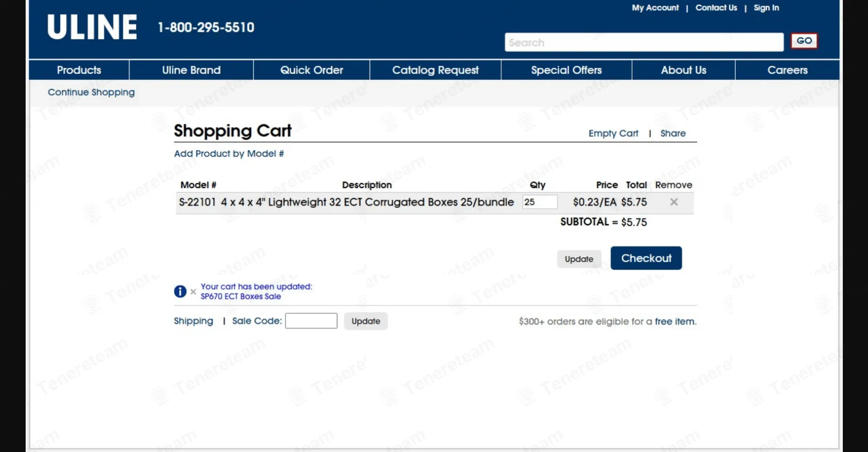Open Catalog Request in navigation bar
Screen dimensions: 868x452
435,70
